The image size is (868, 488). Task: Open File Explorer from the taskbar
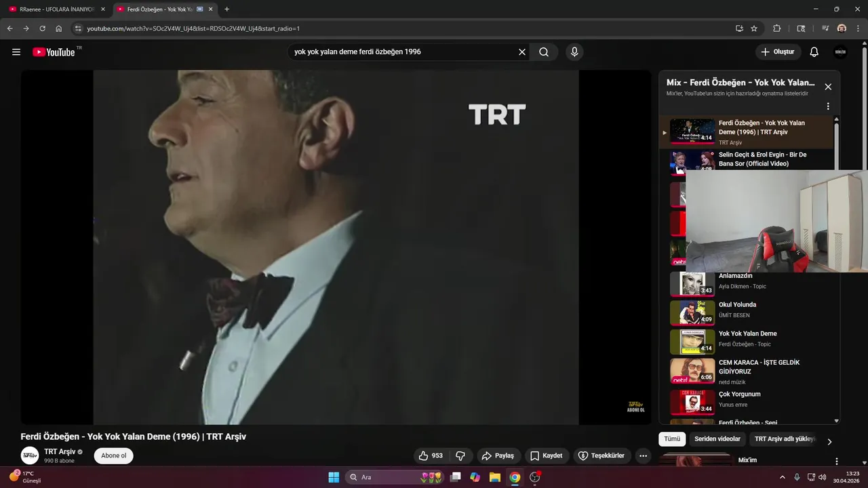tap(495, 477)
